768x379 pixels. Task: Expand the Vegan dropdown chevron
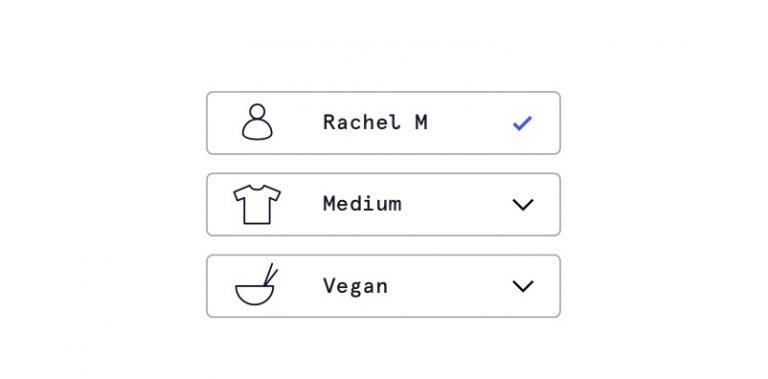pos(523,286)
